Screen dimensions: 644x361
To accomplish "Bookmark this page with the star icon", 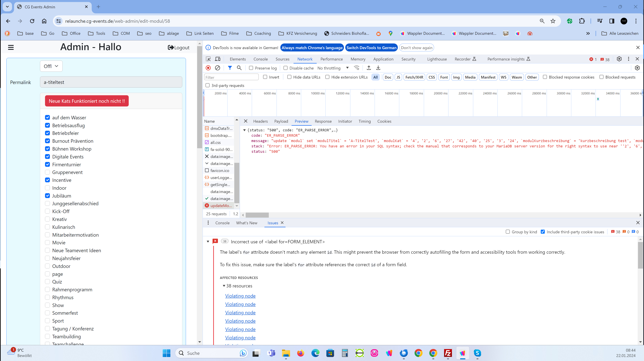I will pos(553,21).
